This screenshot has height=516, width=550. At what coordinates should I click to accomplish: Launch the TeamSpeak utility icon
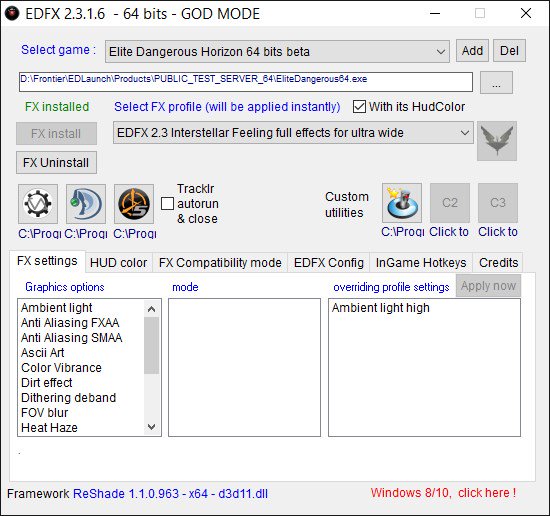point(86,204)
